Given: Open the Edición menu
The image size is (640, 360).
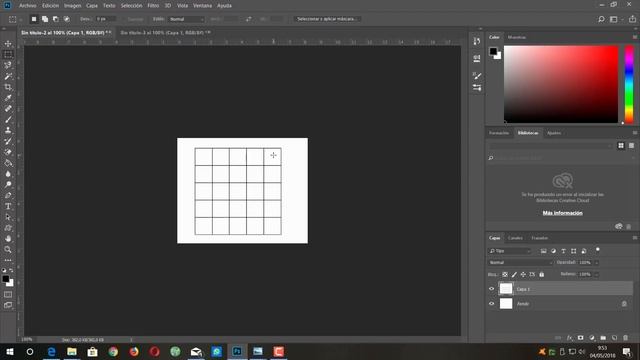Looking at the screenshot, I should [51, 6].
